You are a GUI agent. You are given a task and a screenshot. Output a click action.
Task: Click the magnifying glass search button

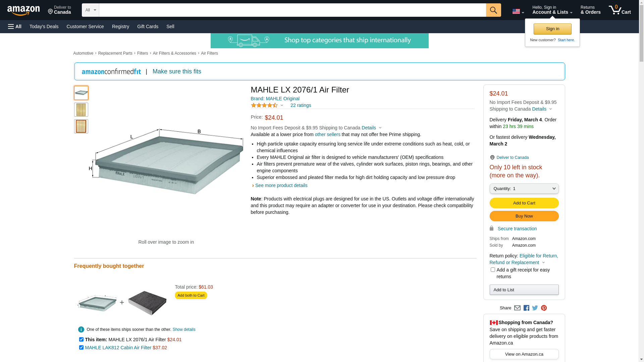click(493, 10)
